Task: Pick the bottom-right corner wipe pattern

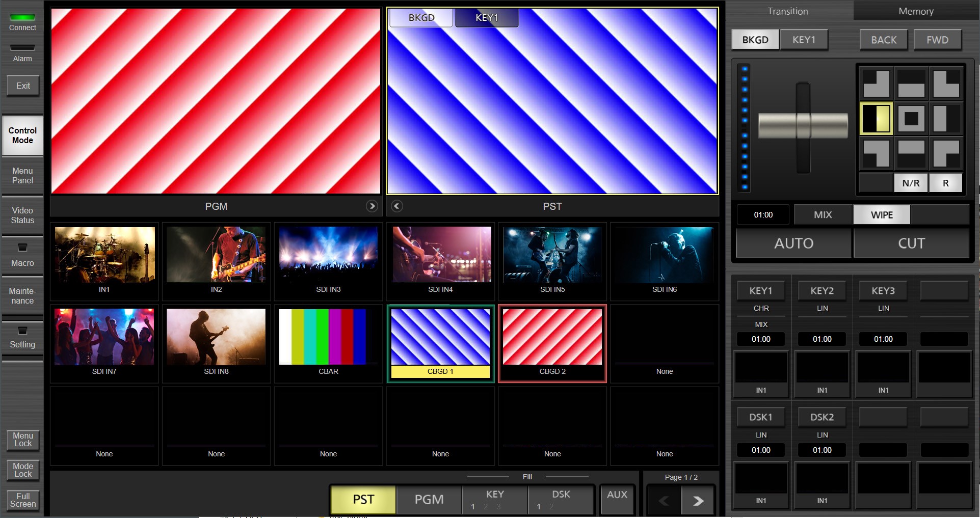Action: tap(946, 153)
